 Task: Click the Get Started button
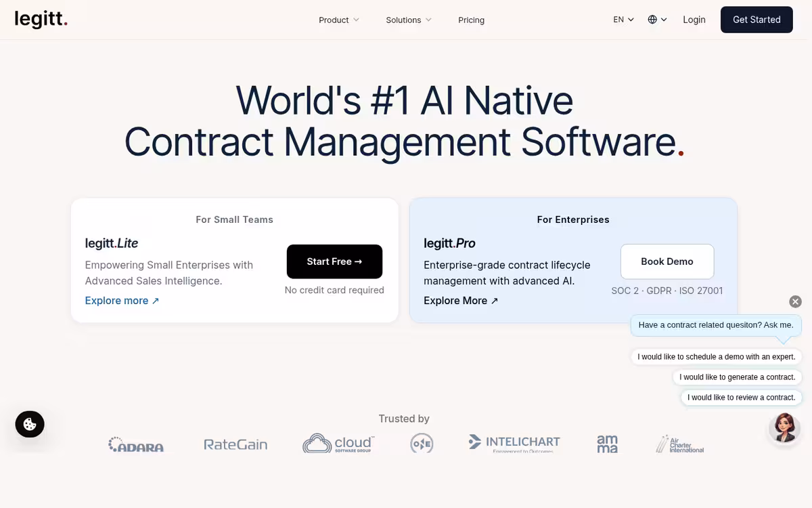[757, 20]
